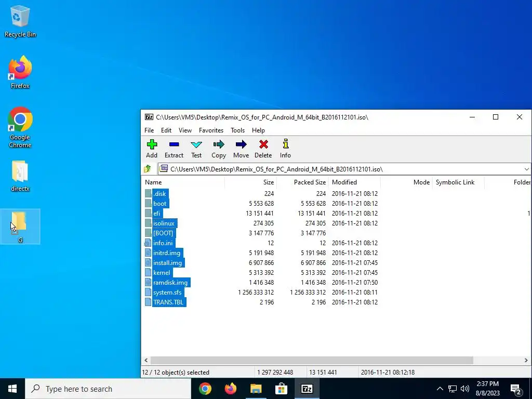Open the Edit menu
Viewport: 532px width, 399px height.
pyautogui.click(x=166, y=130)
